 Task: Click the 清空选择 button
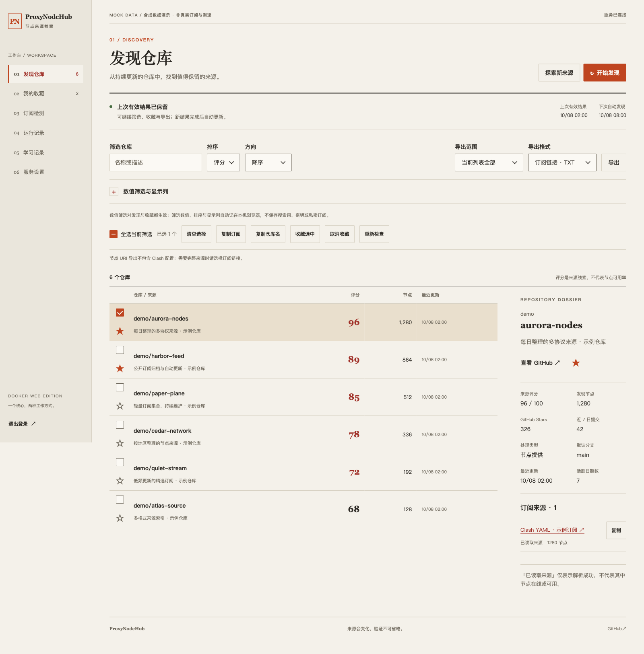coord(196,234)
